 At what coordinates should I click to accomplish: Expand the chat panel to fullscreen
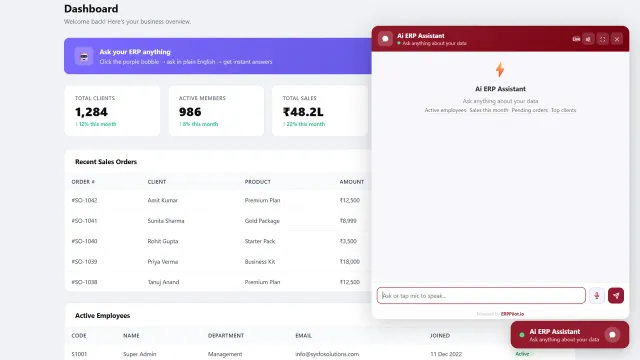point(602,39)
